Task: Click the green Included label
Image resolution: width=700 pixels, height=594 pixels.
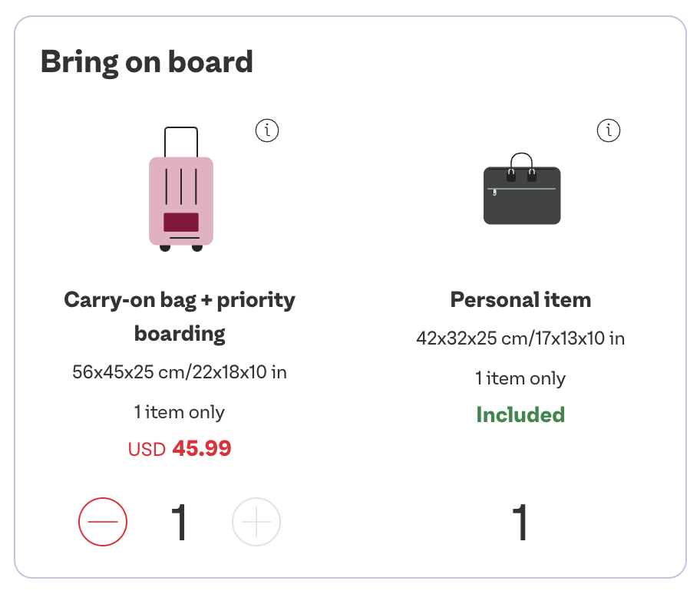Action: 520,414
